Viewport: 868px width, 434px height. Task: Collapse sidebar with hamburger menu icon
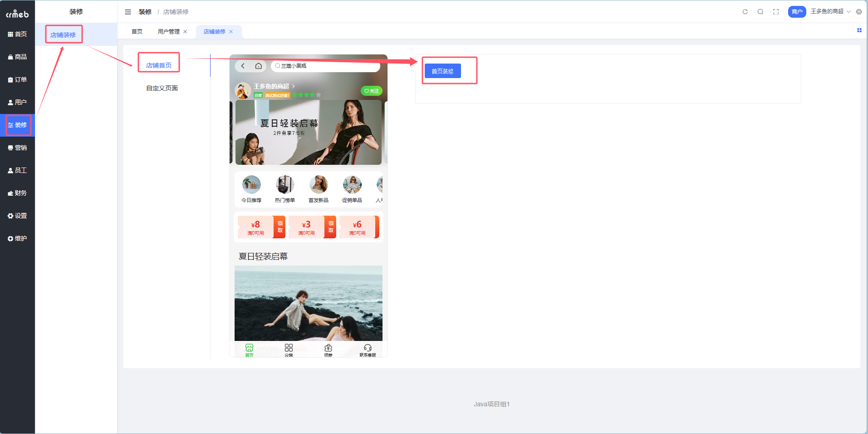[x=128, y=12]
